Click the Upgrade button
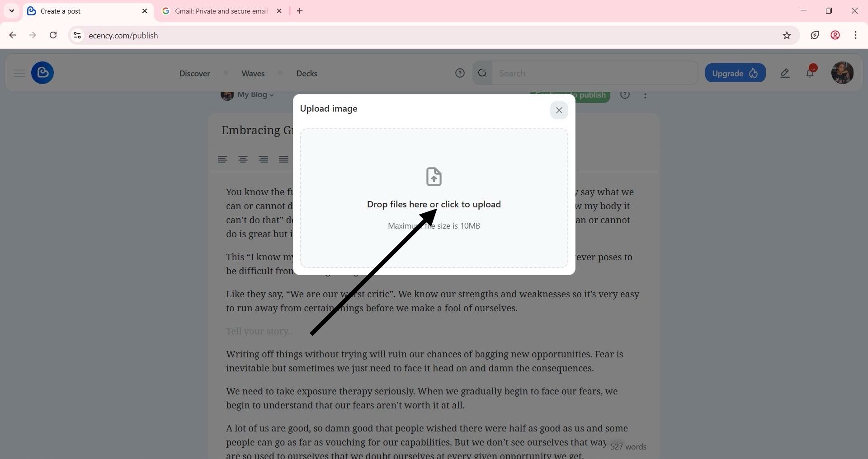The image size is (868, 459). click(x=735, y=73)
